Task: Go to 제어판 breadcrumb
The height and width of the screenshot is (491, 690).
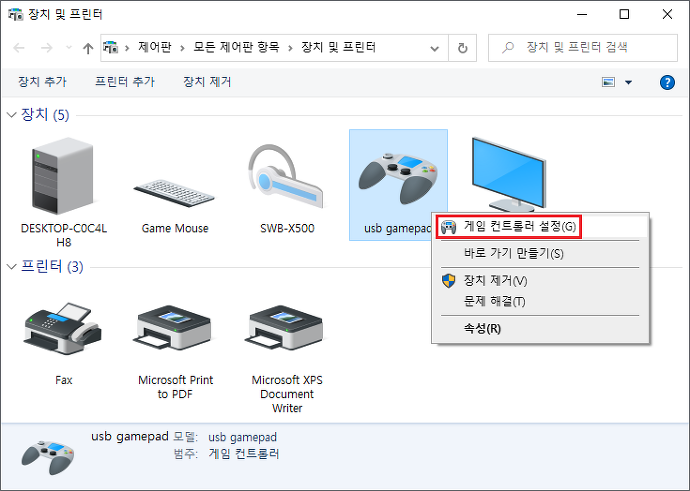Action: [x=154, y=47]
